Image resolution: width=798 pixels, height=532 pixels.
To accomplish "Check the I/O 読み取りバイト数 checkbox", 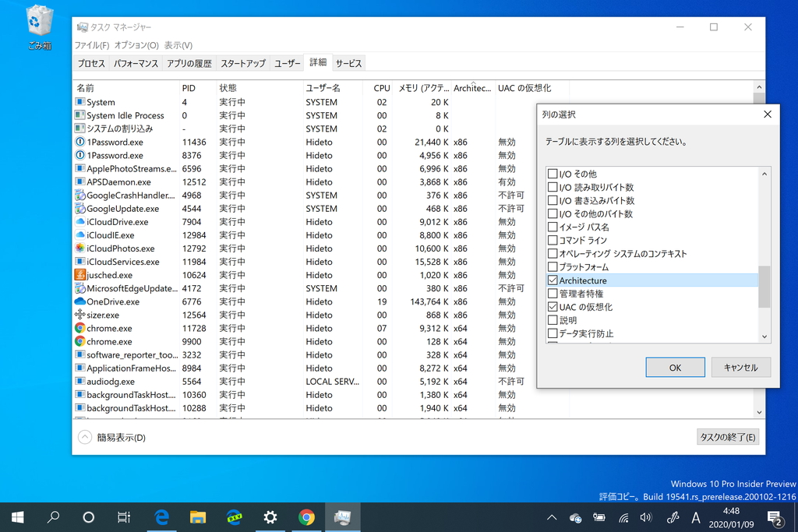I will 553,187.
